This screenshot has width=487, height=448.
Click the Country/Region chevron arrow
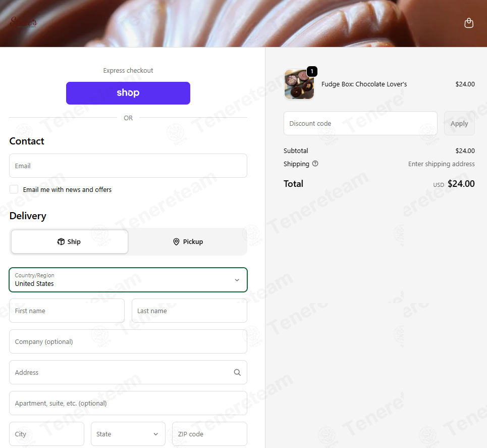[237, 280]
